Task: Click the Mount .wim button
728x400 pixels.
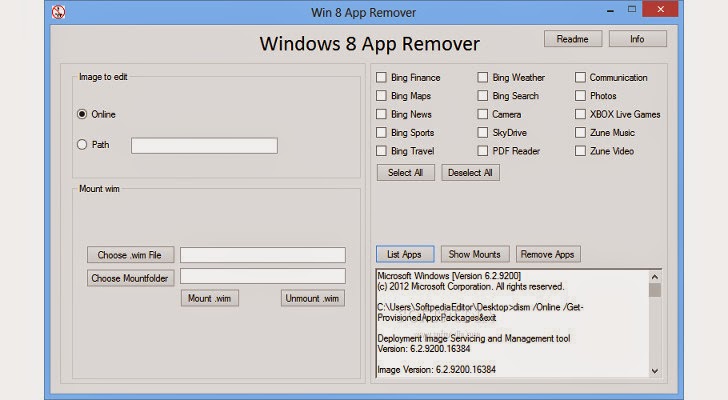Action: coord(210,298)
